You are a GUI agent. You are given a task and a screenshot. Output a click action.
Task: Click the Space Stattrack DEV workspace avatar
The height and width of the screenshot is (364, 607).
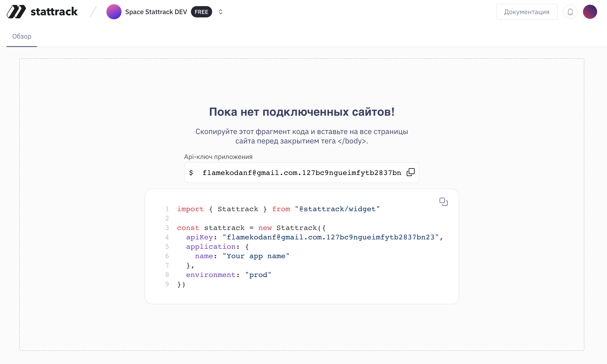coord(114,12)
